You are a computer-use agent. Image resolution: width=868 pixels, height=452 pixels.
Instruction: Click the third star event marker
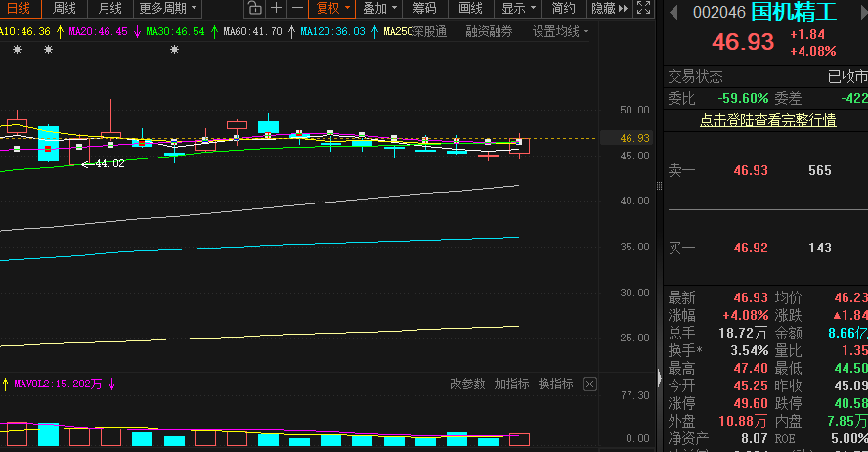click(174, 50)
